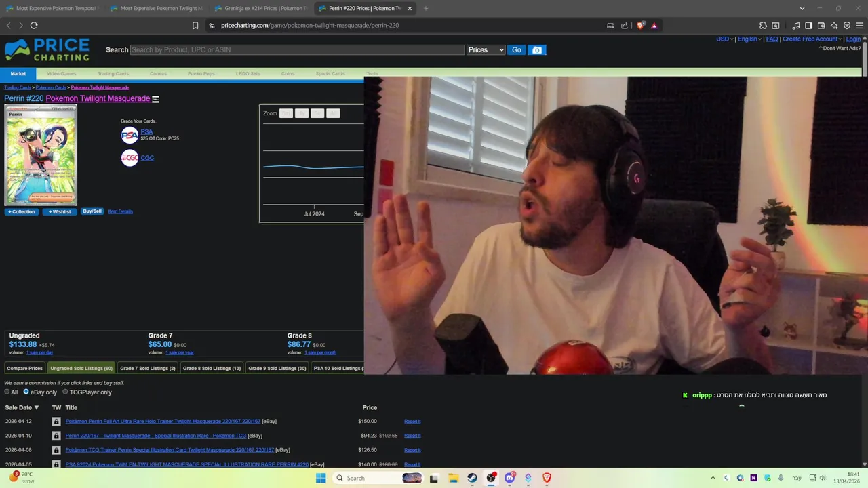Viewport: 868px width, 488px height.
Task: Click Report It for $150.00 sale
Action: tap(412, 422)
